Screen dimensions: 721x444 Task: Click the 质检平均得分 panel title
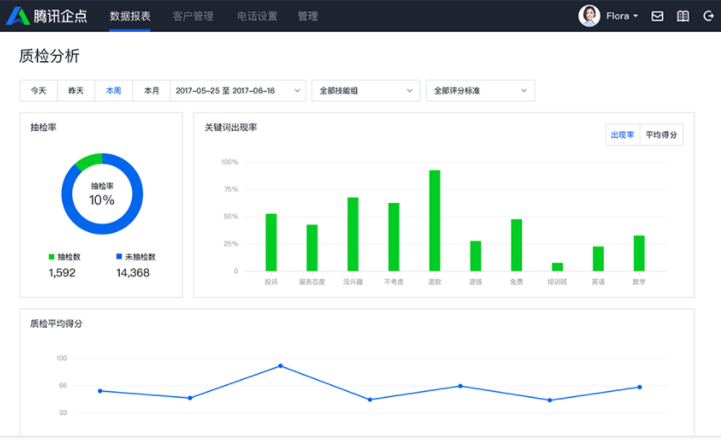(x=56, y=324)
